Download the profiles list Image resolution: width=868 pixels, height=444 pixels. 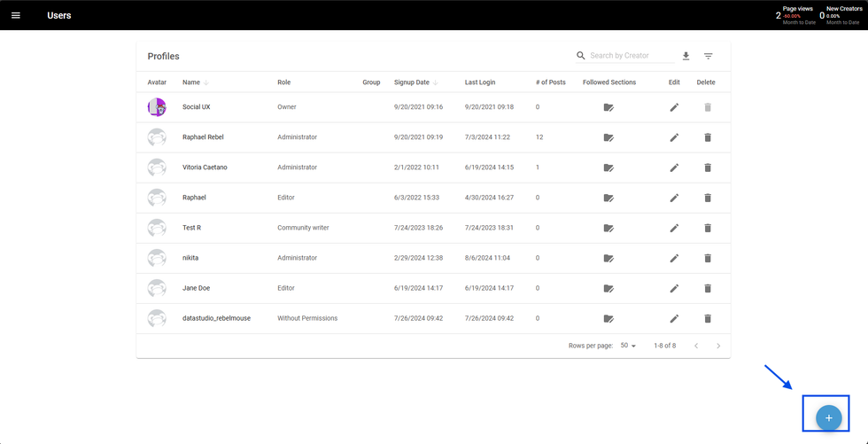tap(686, 56)
